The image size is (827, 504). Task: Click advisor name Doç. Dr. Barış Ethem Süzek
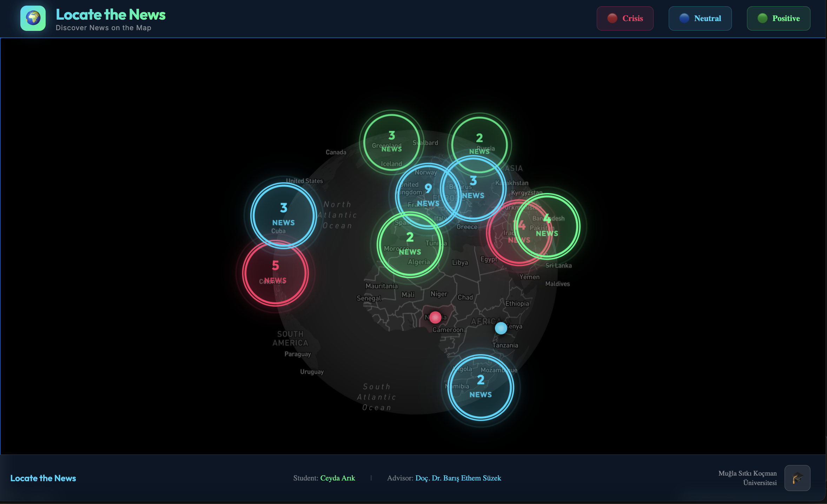coord(458,478)
